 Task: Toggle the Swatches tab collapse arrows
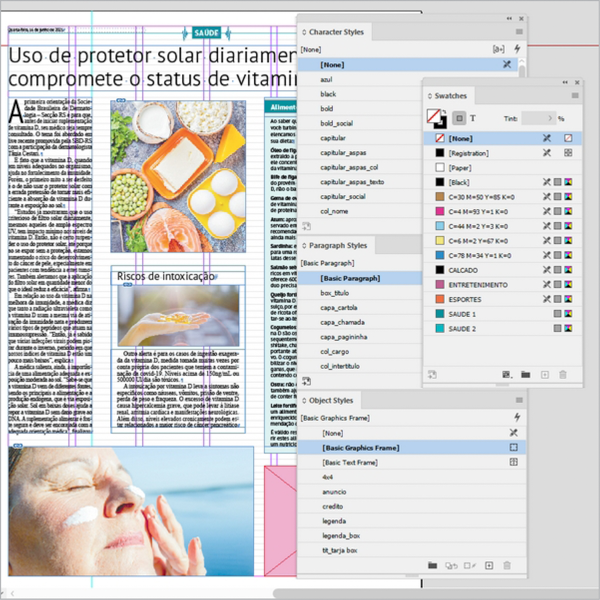tap(430, 96)
